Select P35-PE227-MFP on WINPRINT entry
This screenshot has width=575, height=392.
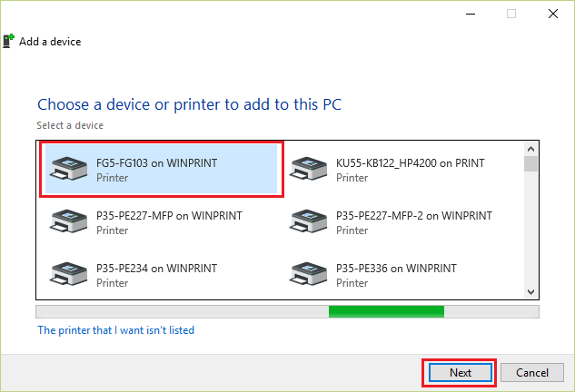point(162,221)
